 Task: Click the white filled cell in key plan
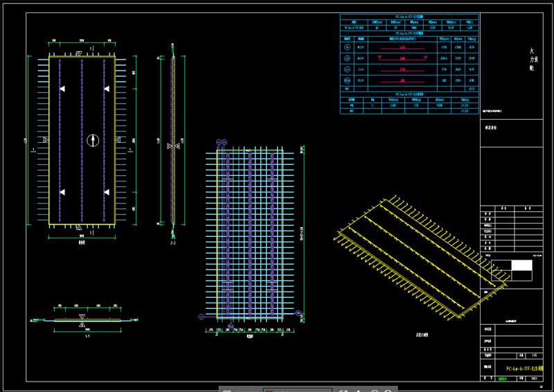pos(521,265)
